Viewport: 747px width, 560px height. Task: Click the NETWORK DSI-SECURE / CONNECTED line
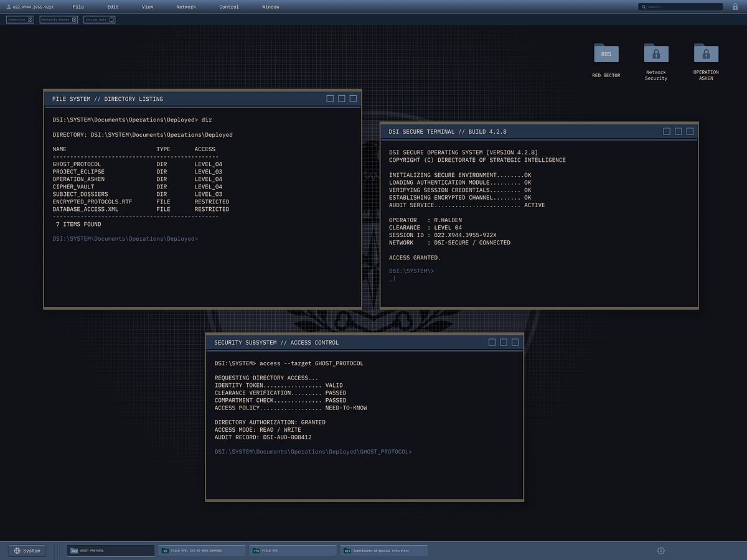point(449,243)
